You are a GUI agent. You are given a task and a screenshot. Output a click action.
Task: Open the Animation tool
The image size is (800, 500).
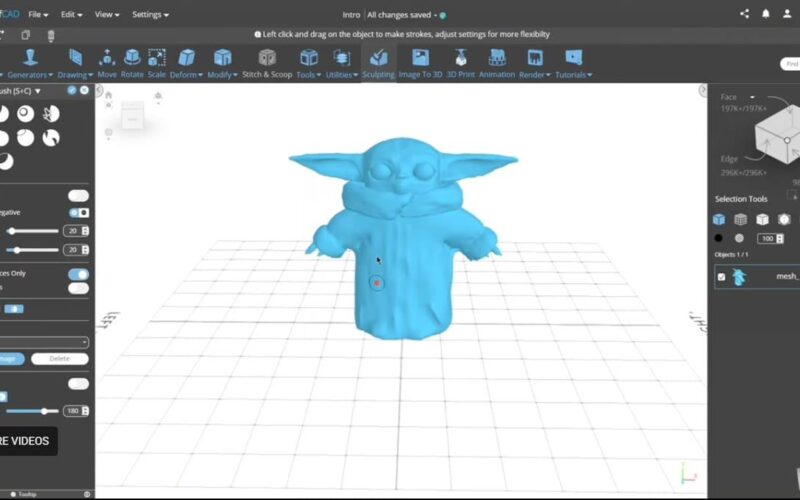[497, 63]
